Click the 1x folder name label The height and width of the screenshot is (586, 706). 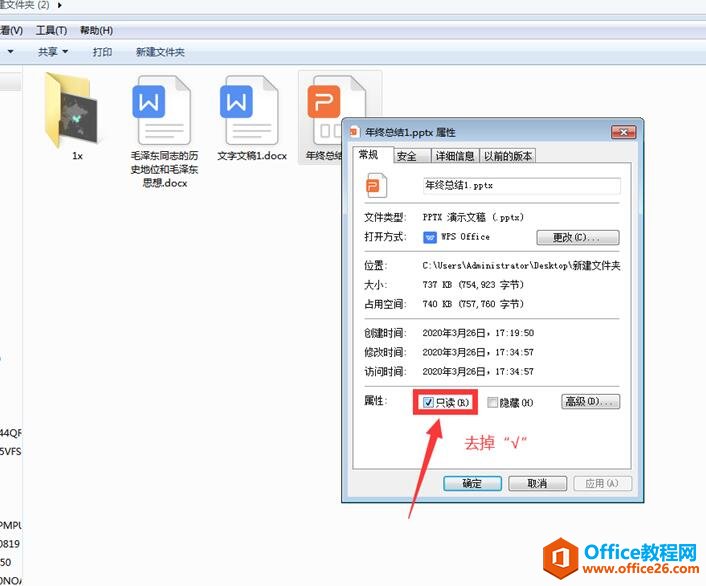pos(77,156)
